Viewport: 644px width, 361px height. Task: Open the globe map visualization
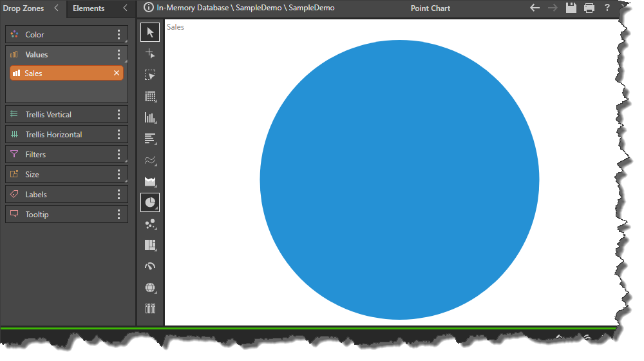pos(150,288)
